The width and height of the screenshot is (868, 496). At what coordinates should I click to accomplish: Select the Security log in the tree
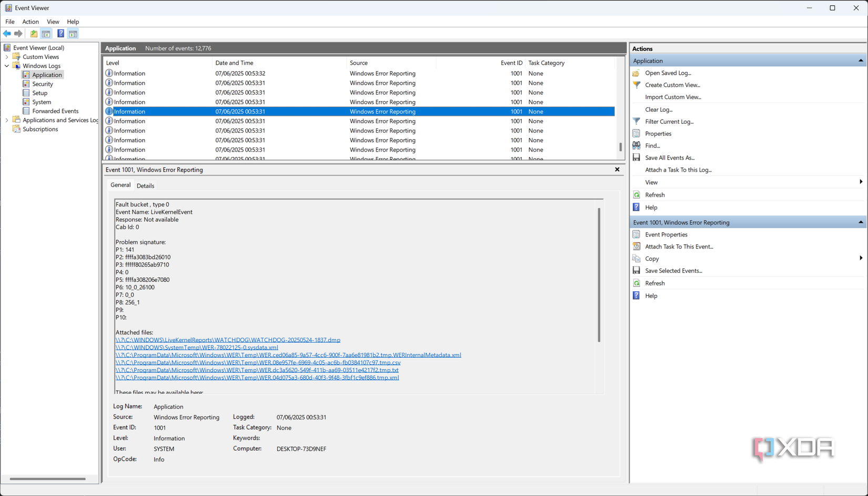click(42, 84)
